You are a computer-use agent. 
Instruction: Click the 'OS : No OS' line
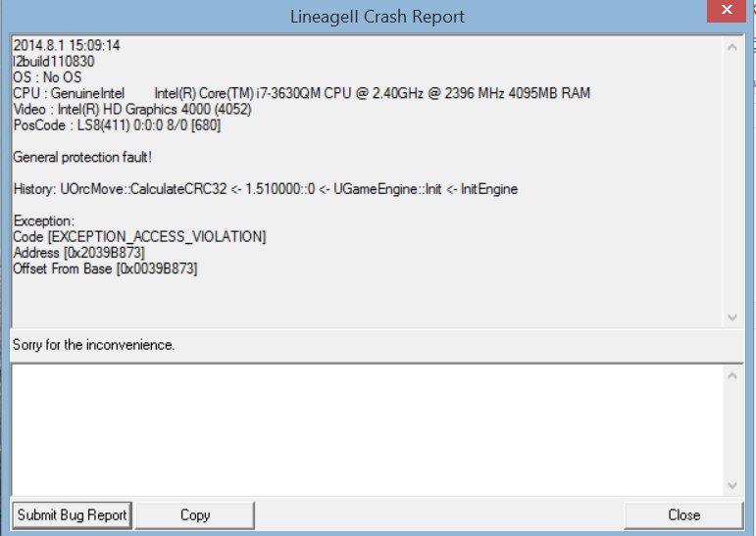coord(47,77)
